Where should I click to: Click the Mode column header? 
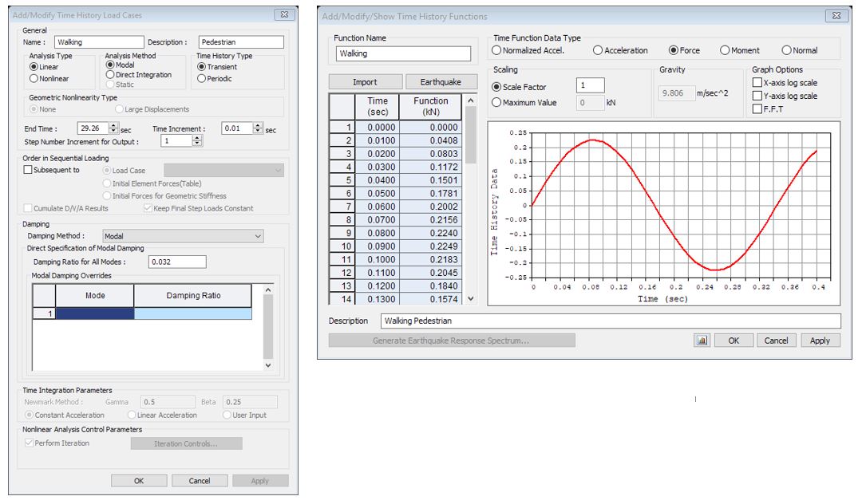coord(94,295)
